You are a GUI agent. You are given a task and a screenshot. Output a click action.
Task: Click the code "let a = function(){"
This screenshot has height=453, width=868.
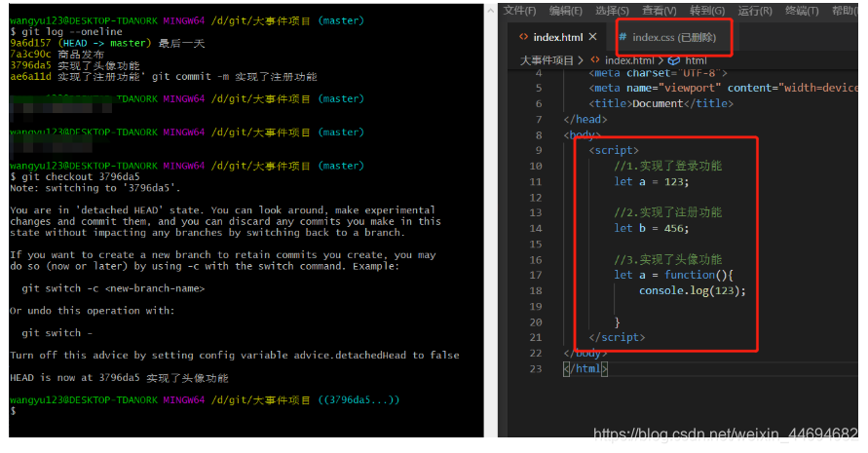pos(673,275)
